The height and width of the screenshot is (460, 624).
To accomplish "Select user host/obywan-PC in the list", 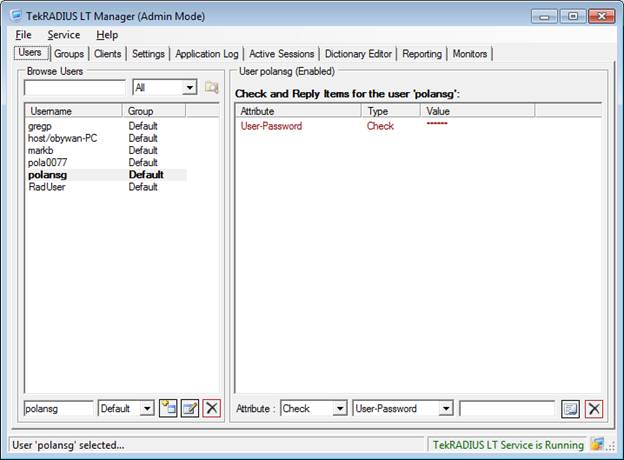I will [105, 138].
